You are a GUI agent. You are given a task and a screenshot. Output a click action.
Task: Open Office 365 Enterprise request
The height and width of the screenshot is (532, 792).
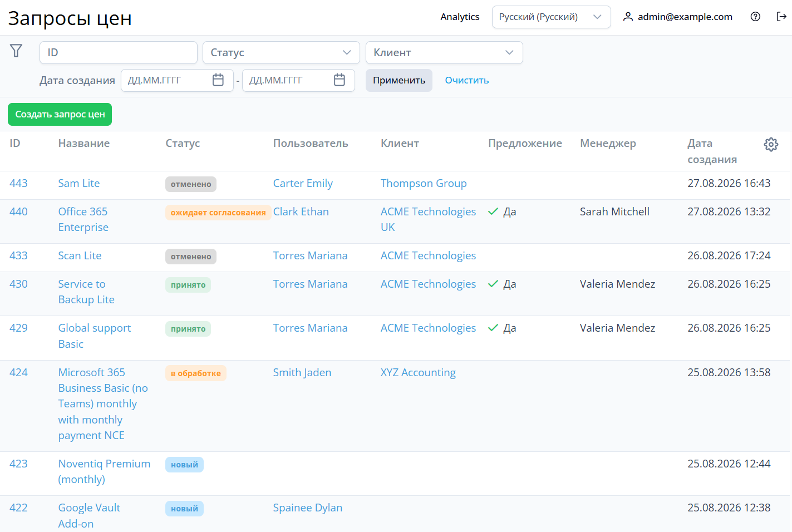pos(83,219)
